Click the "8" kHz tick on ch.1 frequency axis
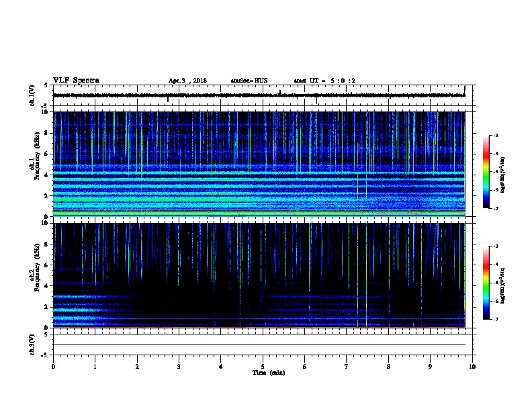Viewport: 532px width, 411px height. tap(47, 133)
